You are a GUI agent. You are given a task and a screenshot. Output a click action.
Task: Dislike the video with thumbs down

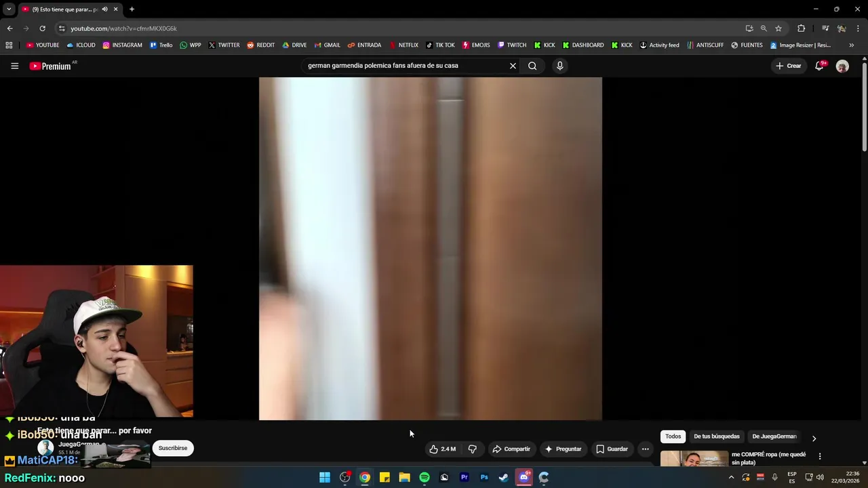tap(473, 449)
